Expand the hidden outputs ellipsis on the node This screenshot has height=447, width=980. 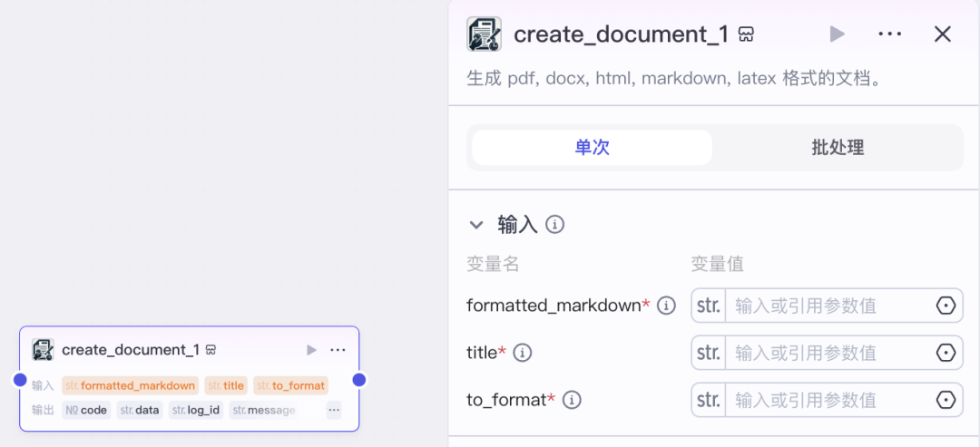(x=334, y=410)
